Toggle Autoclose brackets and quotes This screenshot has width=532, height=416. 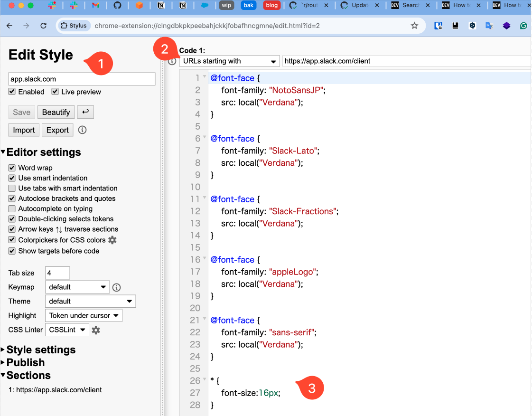tap(12, 199)
